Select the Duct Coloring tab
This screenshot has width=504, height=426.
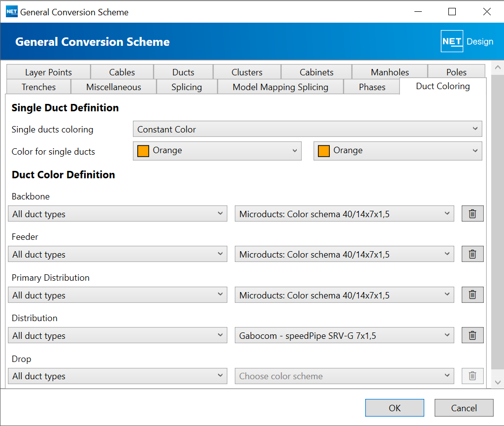tap(443, 86)
